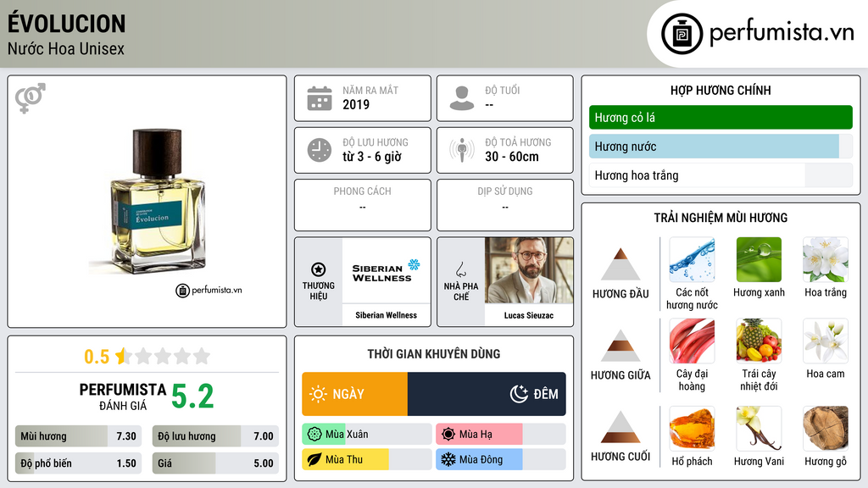Image resolution: width=868 pixels, height=488 pixels.
Task: Click the unisex gender symbol icon
Action: 30,98
